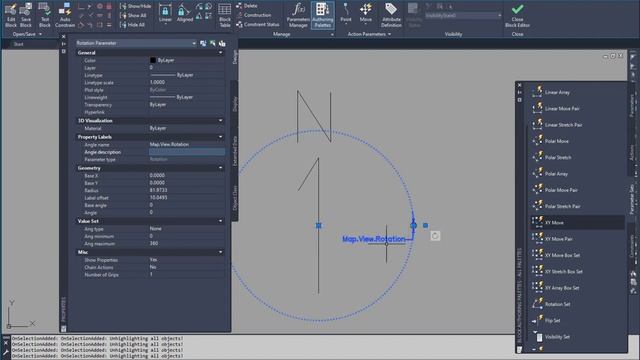Screen dimensions: 640x360
Task: Open the Parameter Sets palette tab
Action: tap(632, 199)
